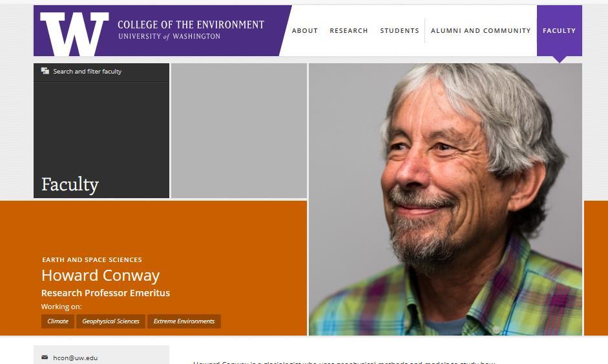Open the About menu
The height and width of the screenshot is (364, 608).
(x=304, y=30)
